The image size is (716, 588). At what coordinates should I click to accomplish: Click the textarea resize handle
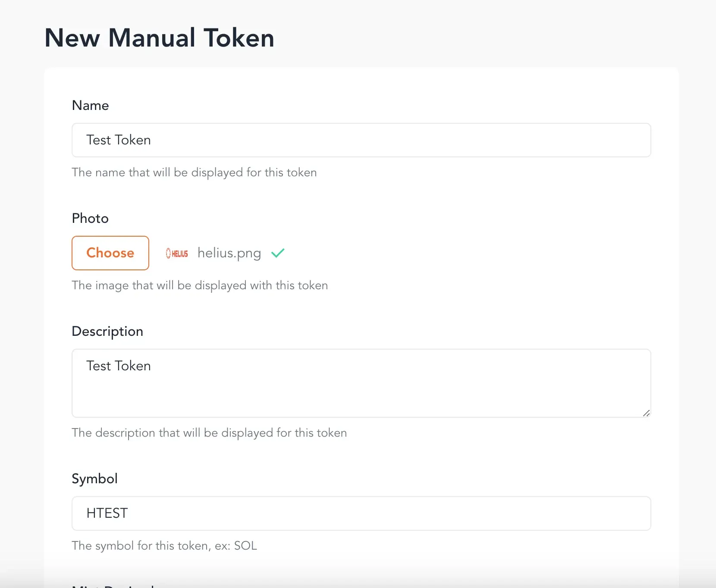click(646, 413)
